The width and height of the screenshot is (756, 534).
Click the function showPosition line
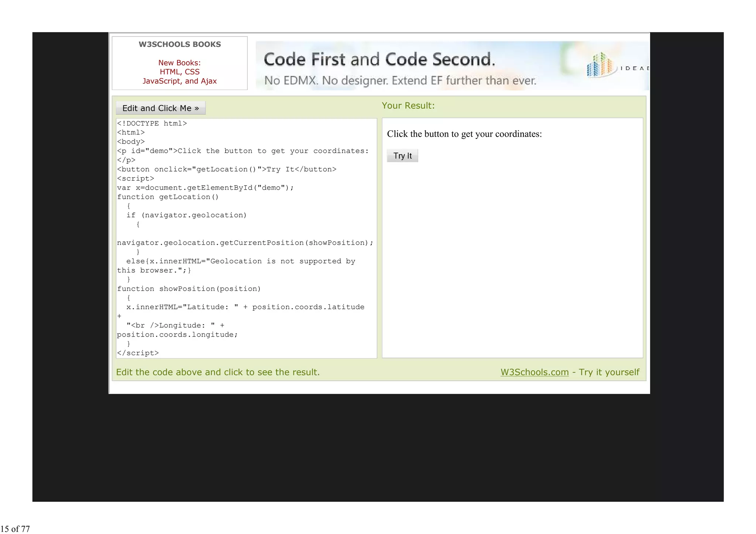189,289
